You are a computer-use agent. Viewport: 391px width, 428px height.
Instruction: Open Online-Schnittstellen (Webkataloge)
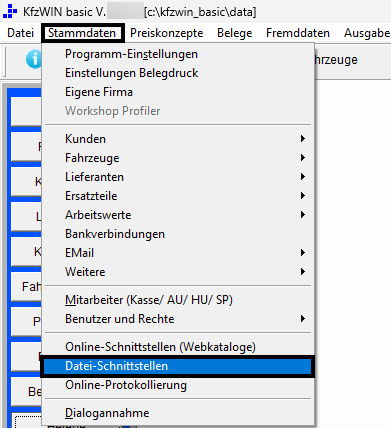coord(178,347)
